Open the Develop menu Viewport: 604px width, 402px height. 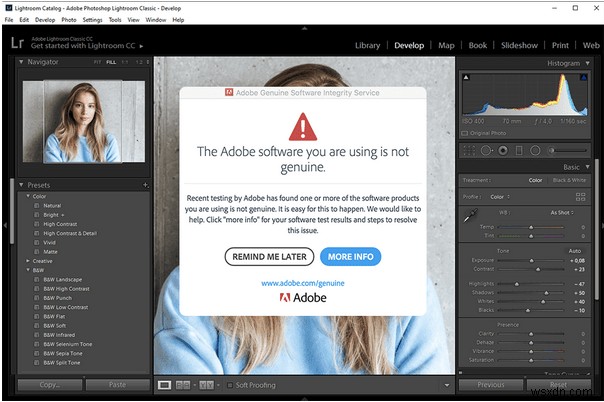click(x=45, y=20)
